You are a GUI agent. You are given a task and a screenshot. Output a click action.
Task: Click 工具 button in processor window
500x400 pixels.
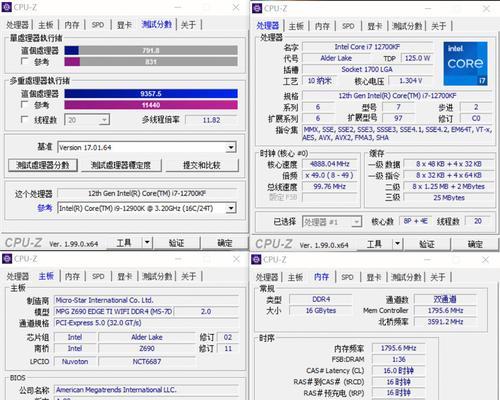click(x=374, y=244)
